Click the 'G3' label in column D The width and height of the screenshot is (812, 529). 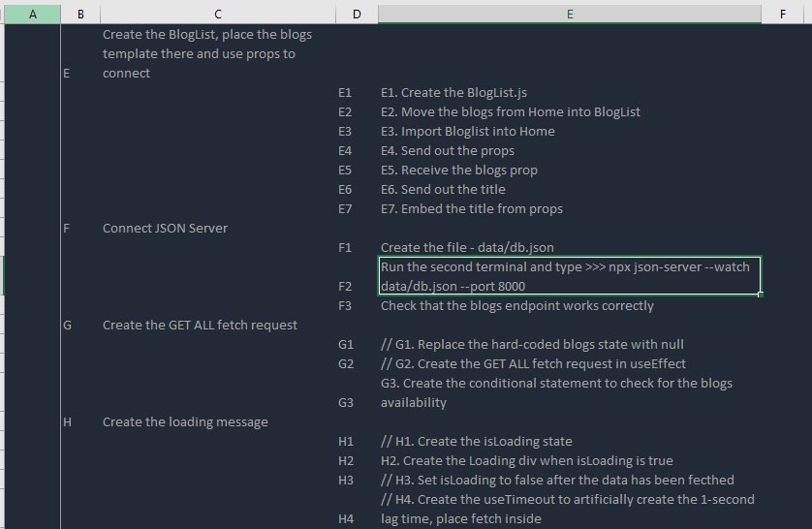point(346,403)
